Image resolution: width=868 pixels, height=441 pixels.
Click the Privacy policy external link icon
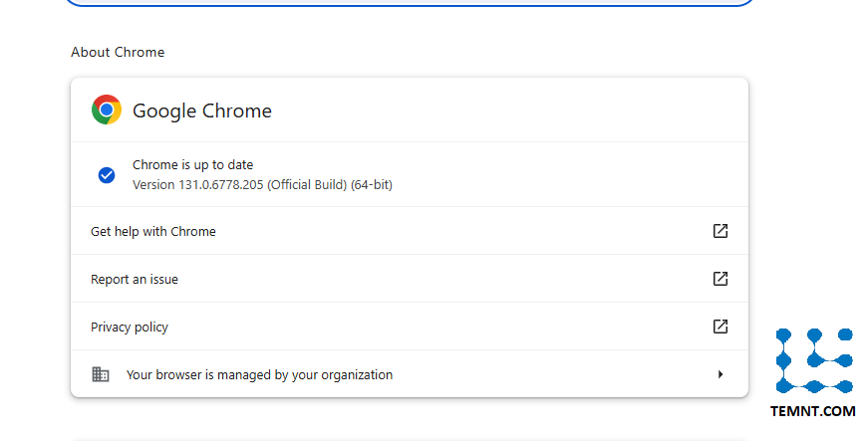[x=721, y=327]
